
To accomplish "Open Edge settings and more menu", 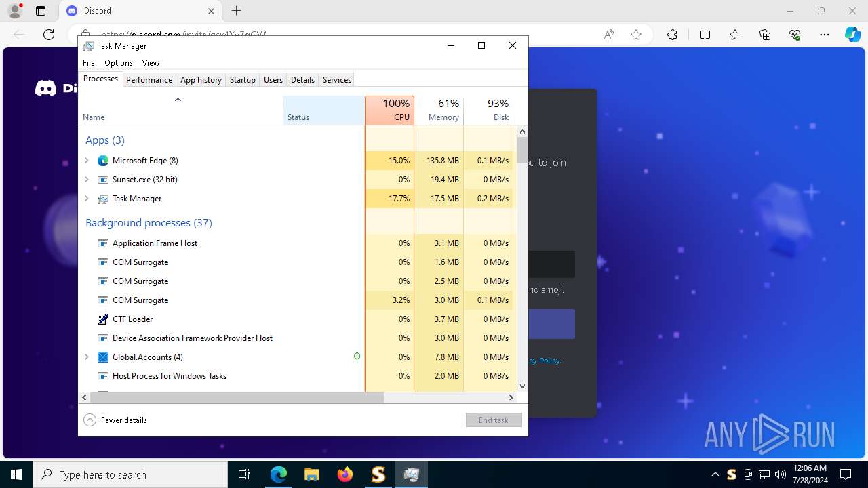I will (x=825, y=35).
